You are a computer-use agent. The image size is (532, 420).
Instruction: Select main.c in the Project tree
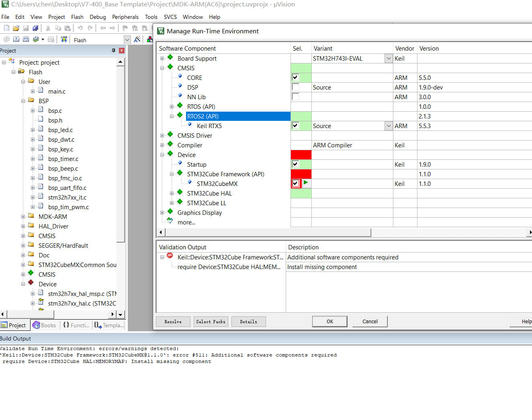click(x=57, y=92)
